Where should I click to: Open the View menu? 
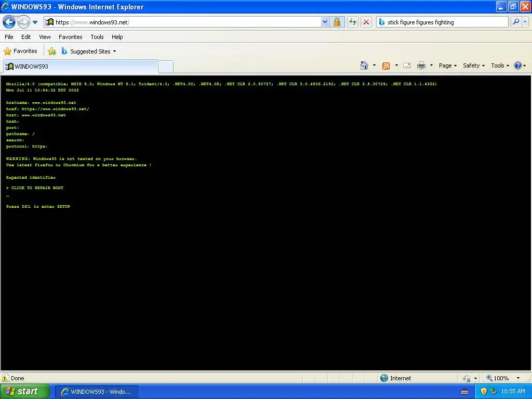pos(45,37)
